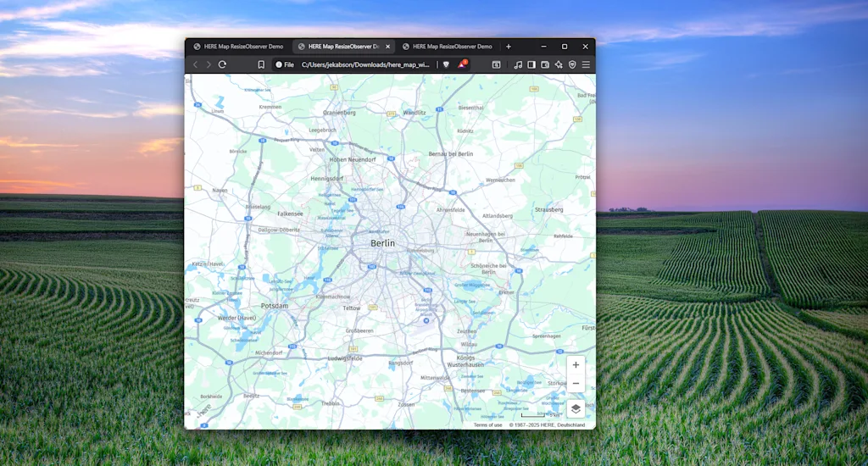The width and height of the screenshot is (868, 466).
Task: Bookmark this page
Action: tap(261, 64)
